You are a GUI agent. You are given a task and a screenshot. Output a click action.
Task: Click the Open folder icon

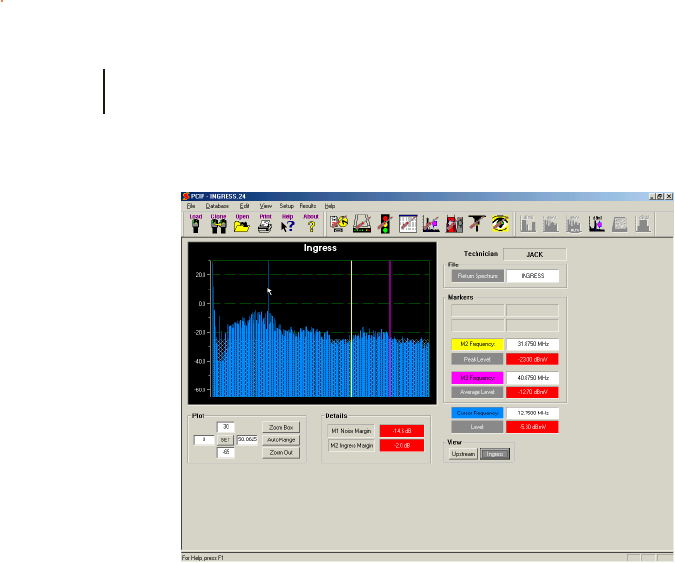(242, 224)
